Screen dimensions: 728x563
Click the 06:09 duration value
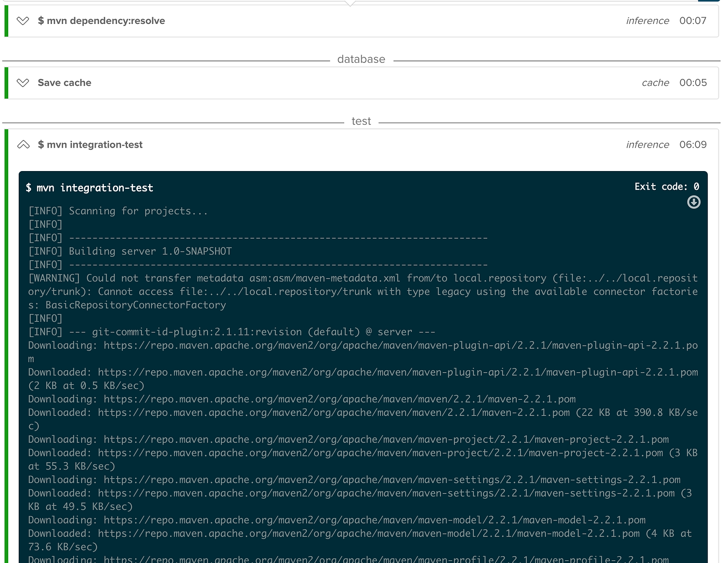pyautogui.click(x=693, y=145)
